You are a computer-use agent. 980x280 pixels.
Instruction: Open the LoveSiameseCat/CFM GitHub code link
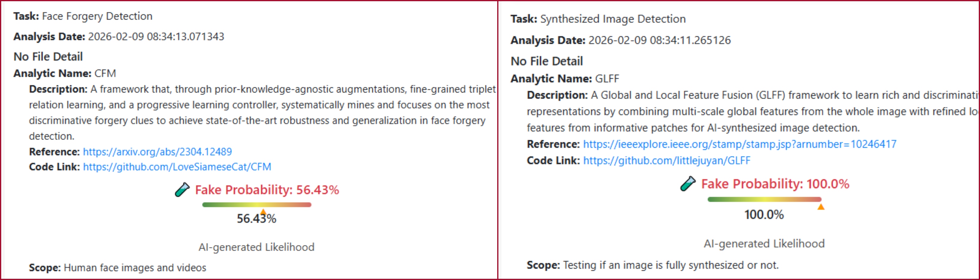pyautogui.click(x=177, y=167)
